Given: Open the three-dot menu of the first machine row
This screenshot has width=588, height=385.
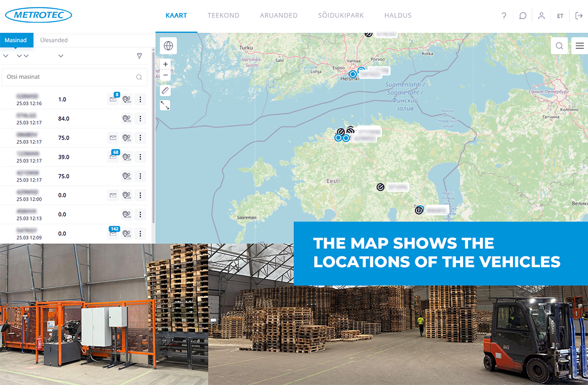Looking at the screenshot, I should click(x=140, y=100).
